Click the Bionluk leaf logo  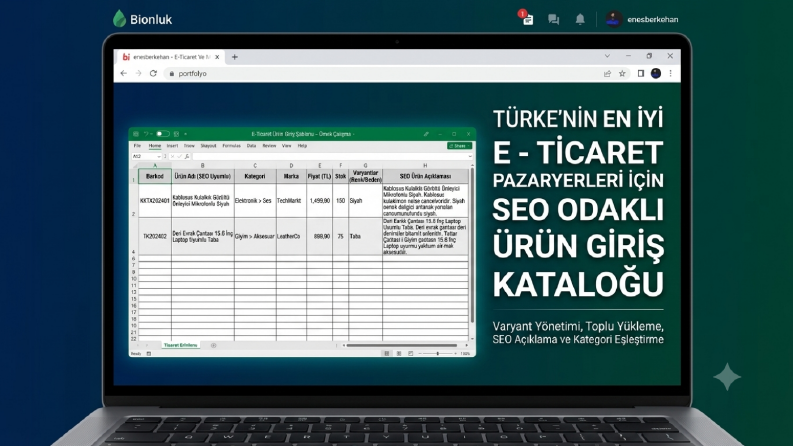[x=119, y=19]
